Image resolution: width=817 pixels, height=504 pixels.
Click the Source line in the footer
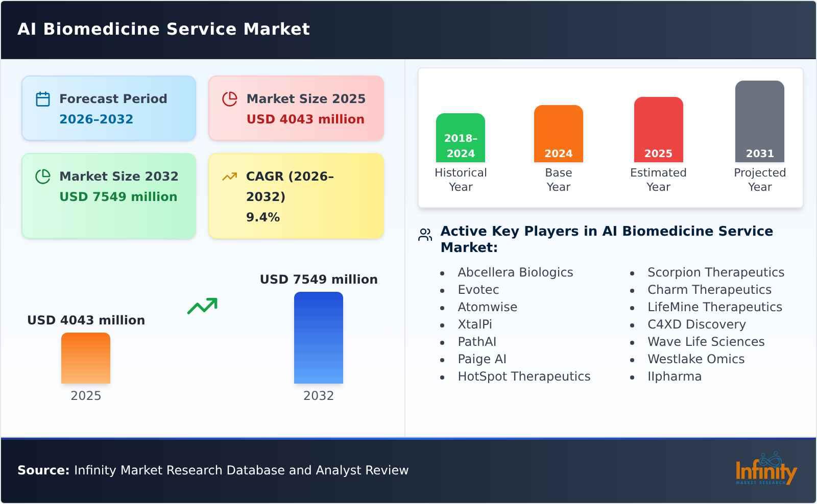pos(213,470)
